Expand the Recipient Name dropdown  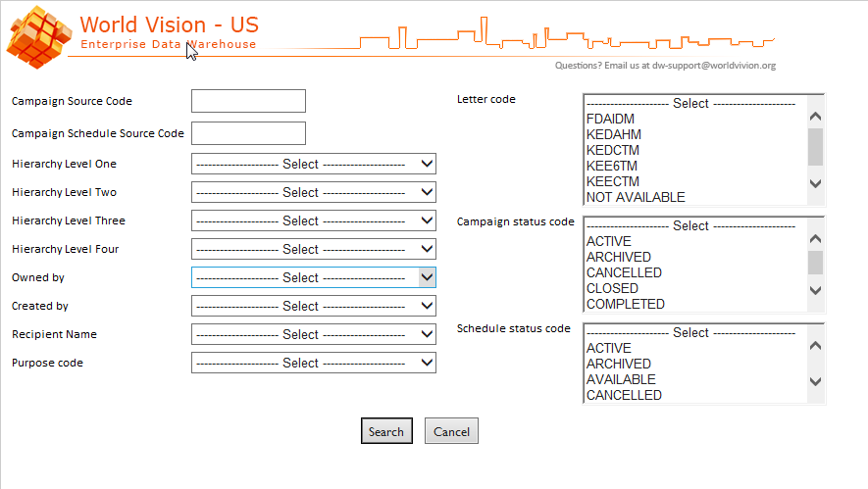point(314,334)
